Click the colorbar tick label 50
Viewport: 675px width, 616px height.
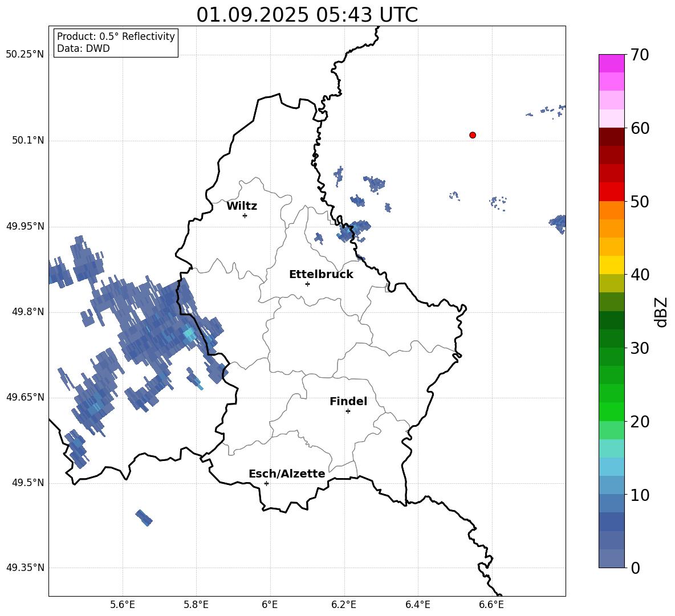pos(640,202)
